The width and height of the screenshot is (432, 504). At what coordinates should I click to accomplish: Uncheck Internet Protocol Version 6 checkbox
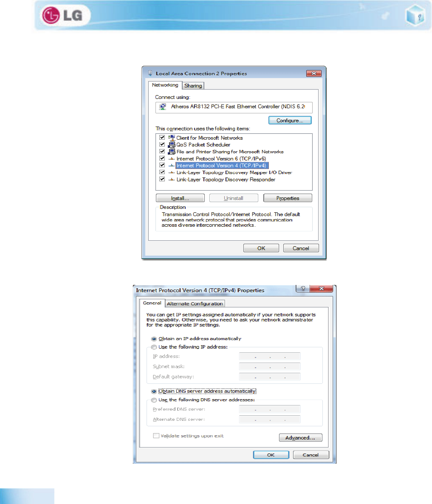(x=162, y=158)
